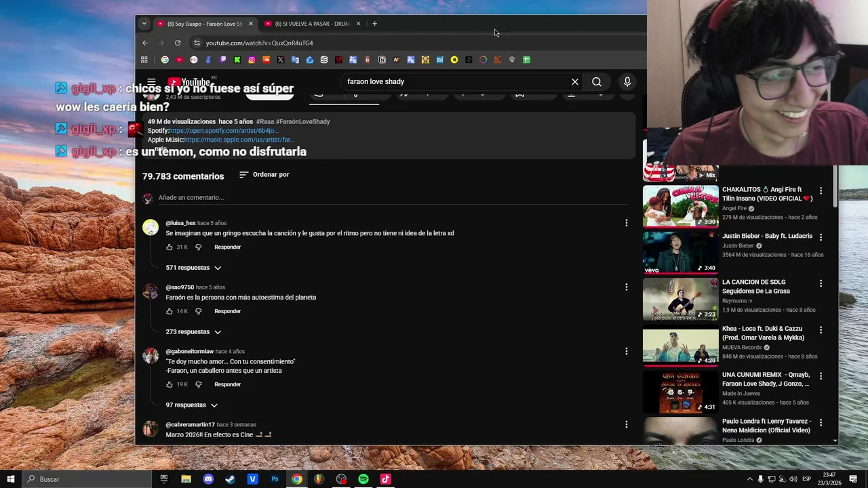Open the Notion bookmark icon
Image resolution: width=868 pixels, height=488 pixels.
coord(382,60)
